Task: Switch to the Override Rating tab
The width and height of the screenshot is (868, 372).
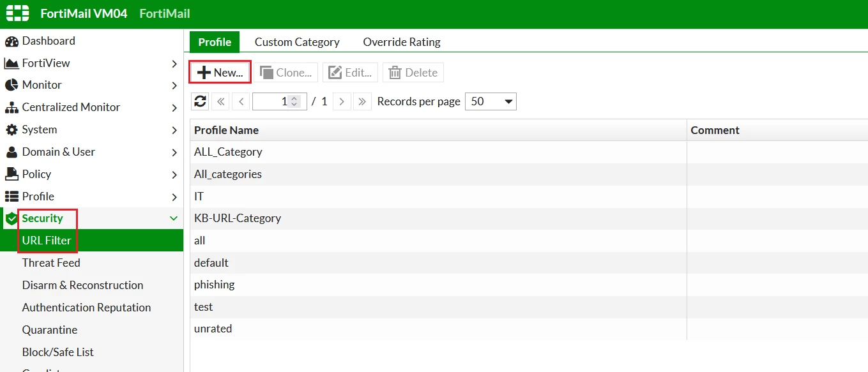Action: point(402,42)
